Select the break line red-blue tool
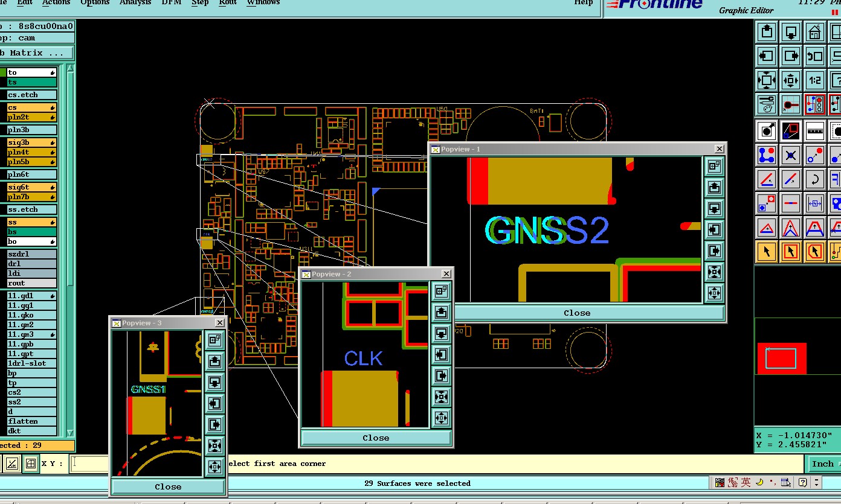 click(x=791, y=203)
